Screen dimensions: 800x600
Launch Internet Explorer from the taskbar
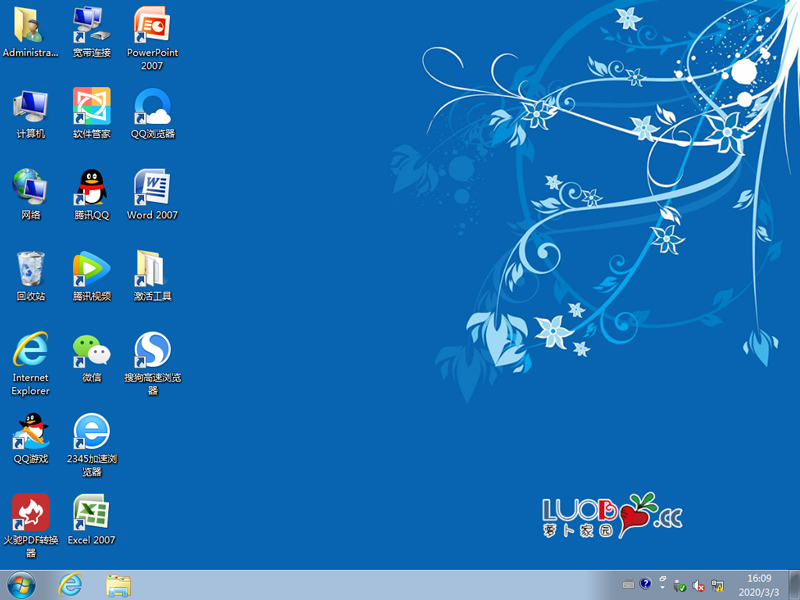pos(70,584)
